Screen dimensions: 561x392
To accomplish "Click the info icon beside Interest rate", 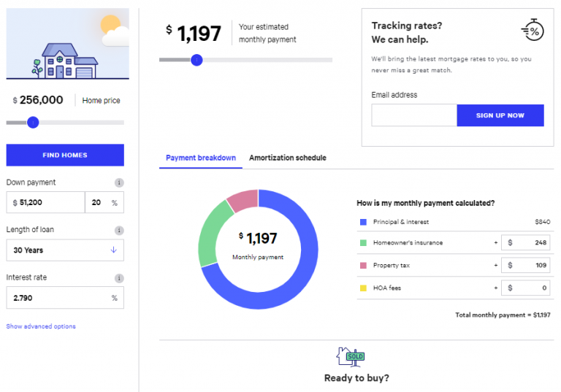I will [x=119, y=278].
